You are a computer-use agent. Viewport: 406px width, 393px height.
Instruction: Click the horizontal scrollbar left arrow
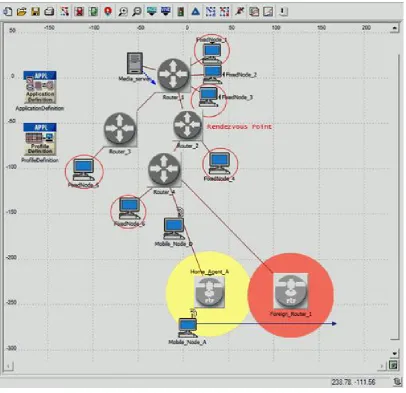pyautogui.click(x=9, y=366)
